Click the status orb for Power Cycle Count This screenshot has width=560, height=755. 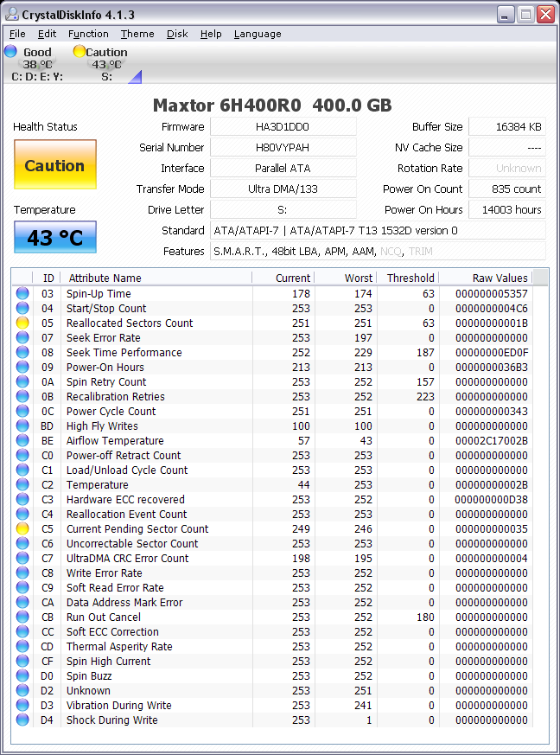(22, 411)
